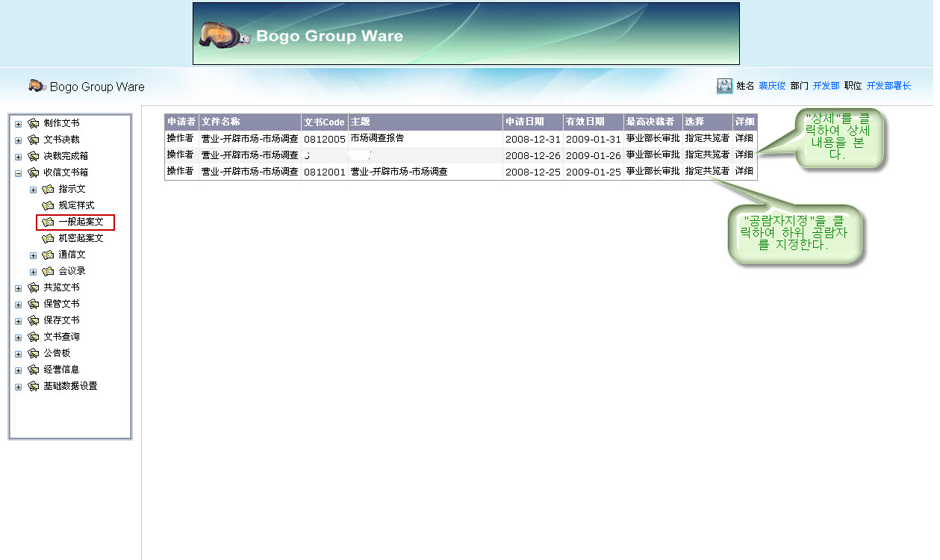Open 详细 for the 市场调查报告 row

(744, 137)
